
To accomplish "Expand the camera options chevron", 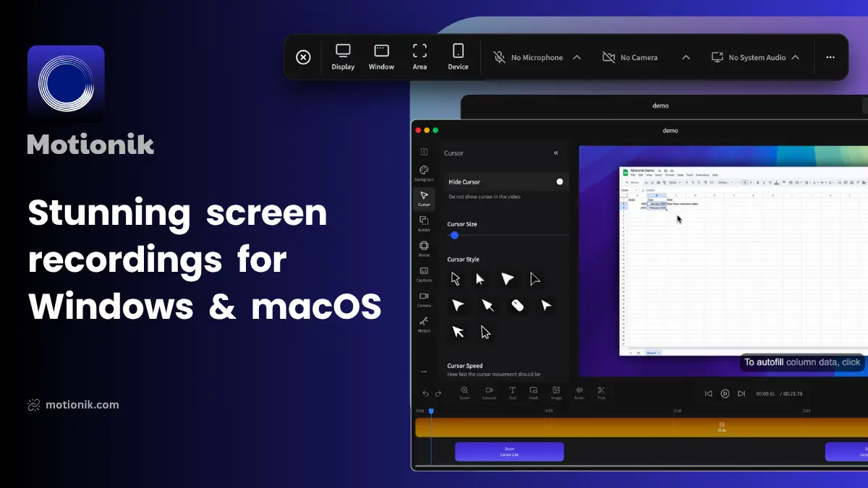I will [686, 58].
